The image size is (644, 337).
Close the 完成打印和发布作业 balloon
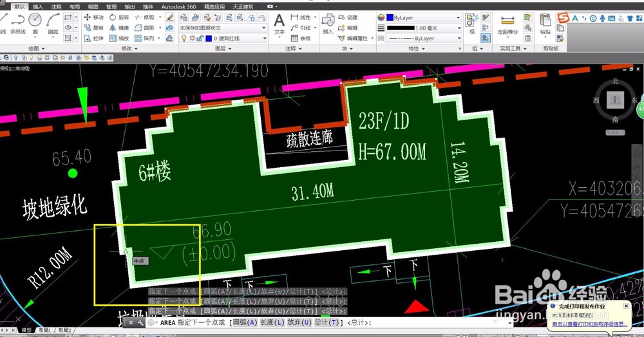[x=626, y=306]
